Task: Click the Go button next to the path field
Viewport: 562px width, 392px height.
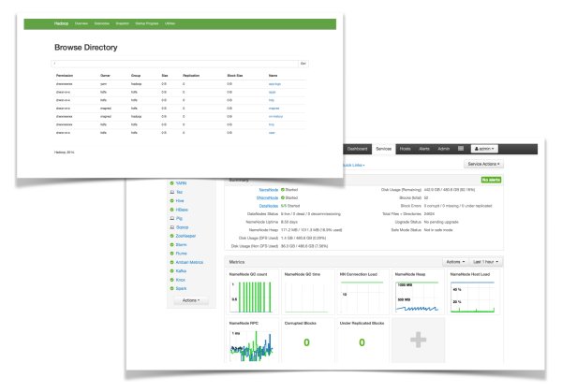Action: point(303,64)
